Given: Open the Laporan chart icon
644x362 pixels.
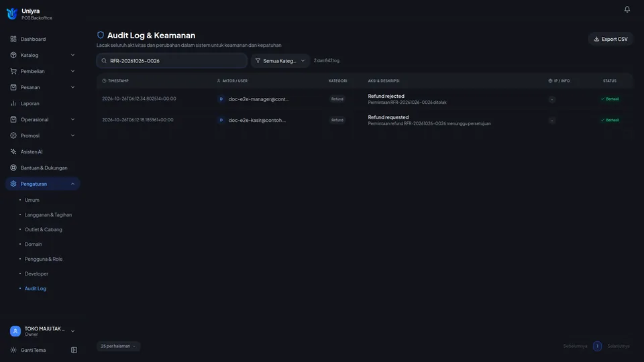Looking at the screenshot, I should point(13,103).
